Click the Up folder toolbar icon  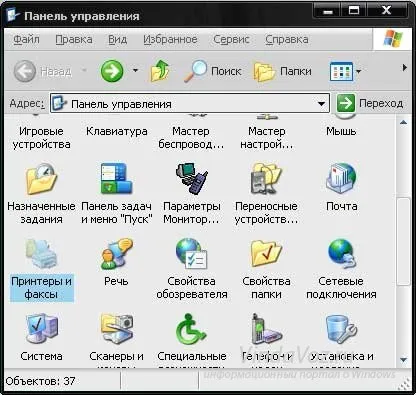point(160,71)
